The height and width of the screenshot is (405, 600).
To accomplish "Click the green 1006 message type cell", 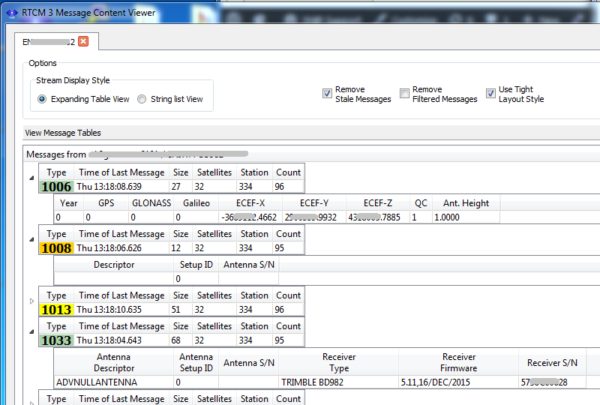I will tap(57, 186).
